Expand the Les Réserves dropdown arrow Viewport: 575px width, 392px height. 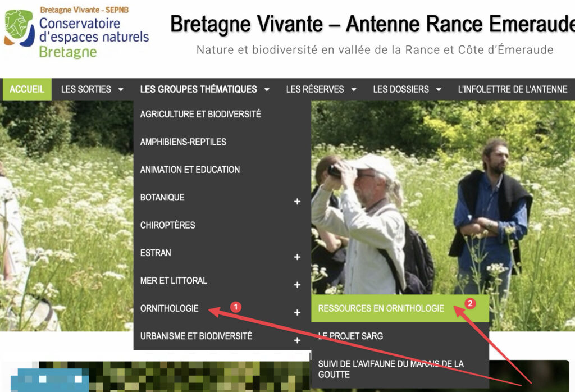354,89
